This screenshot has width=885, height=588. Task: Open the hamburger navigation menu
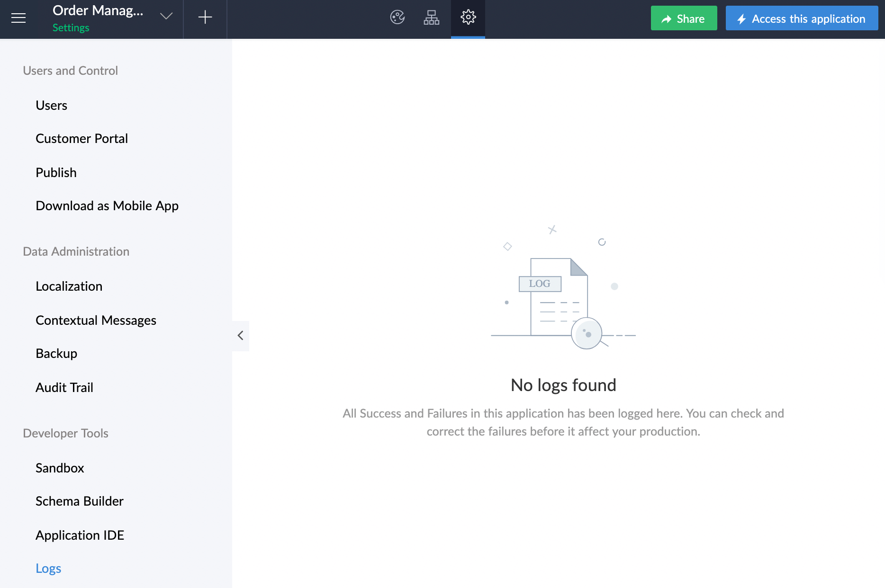(18, 18)
